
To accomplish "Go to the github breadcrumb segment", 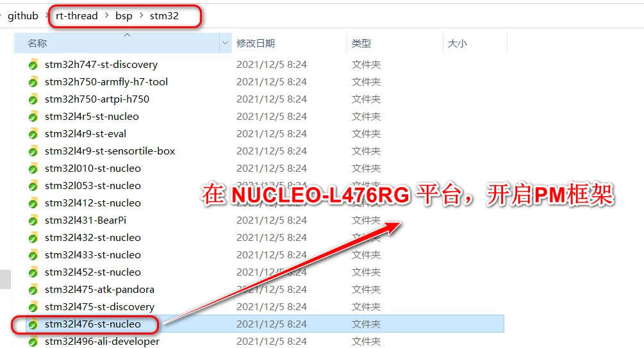I will pyautogui.click(x=23, y=15).
